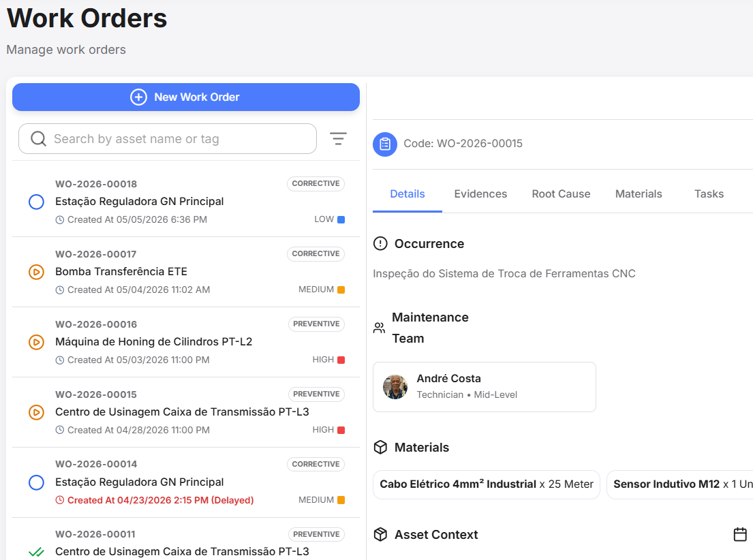
Task: Open the Tasks tab
Action: click(x=709, y=194)
